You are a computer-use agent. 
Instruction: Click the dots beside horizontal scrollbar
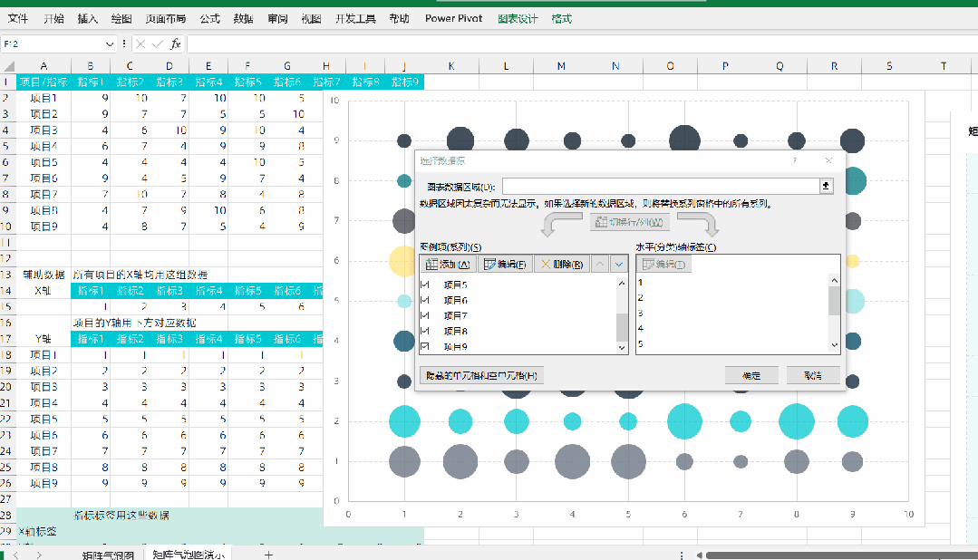pyautogui.click(x=682, y=555)
